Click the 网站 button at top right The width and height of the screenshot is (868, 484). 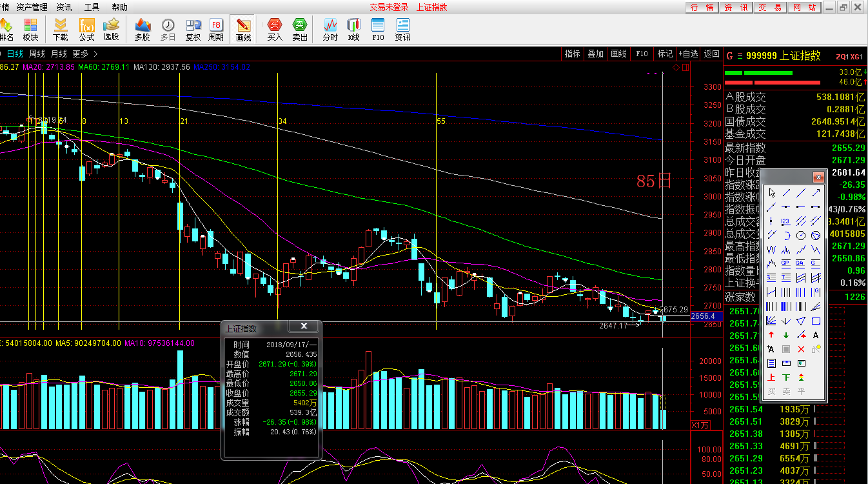804,8
